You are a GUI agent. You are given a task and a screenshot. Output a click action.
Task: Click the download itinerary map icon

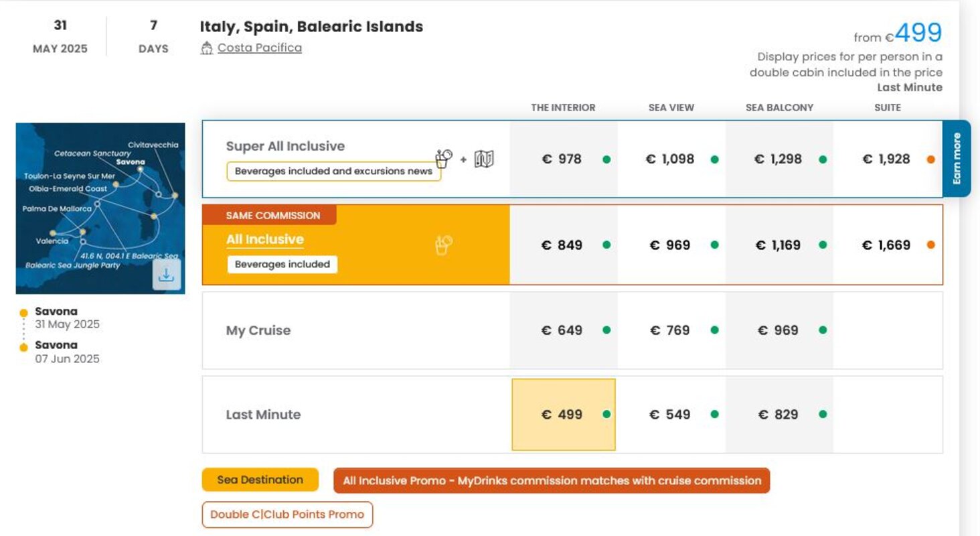point(167,275)
